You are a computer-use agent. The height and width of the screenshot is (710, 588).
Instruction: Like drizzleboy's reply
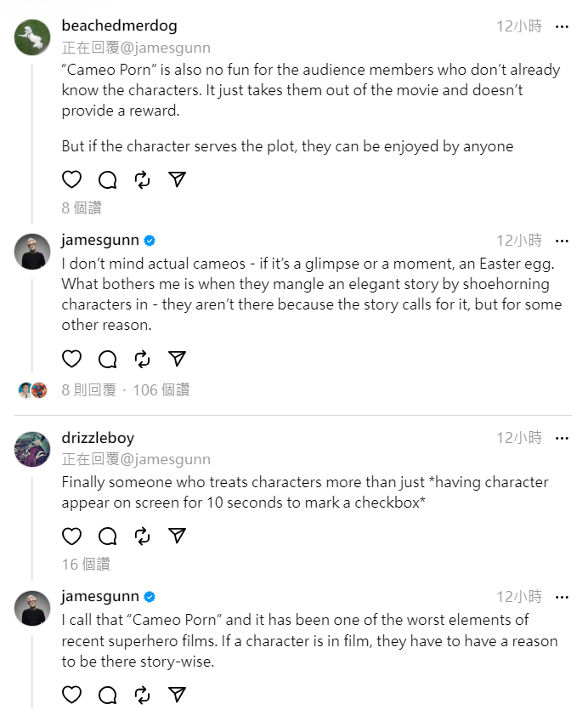point(72,536)
